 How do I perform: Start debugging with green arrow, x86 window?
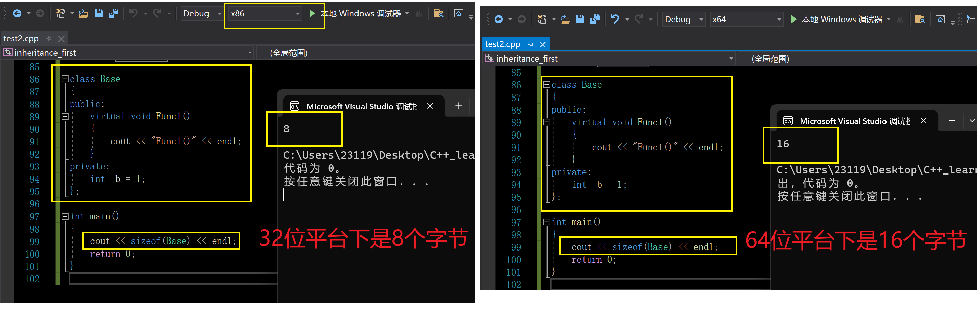pyautogui.click(x=312, y=14)
